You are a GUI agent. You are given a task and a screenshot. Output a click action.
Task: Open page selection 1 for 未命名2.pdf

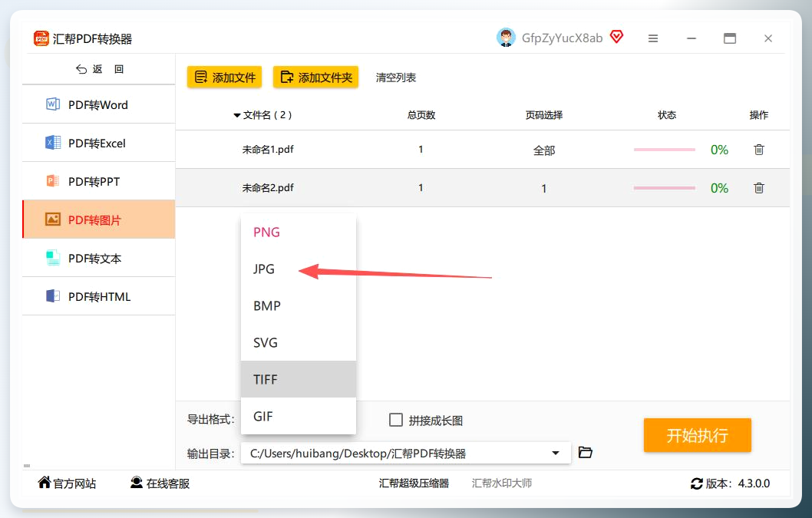click(x=543, y=189)
